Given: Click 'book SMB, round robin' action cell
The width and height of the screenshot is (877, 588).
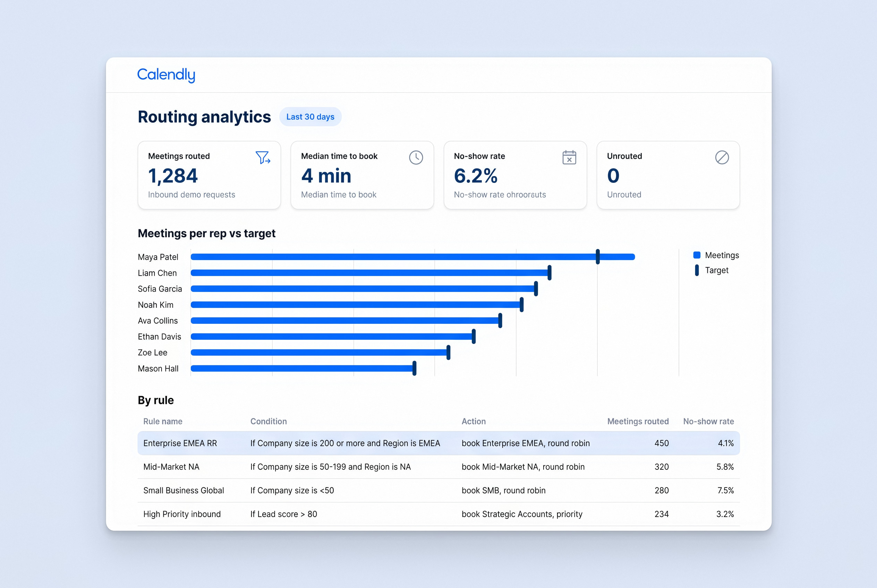Looking at the screenshot, I should [503, 491].
